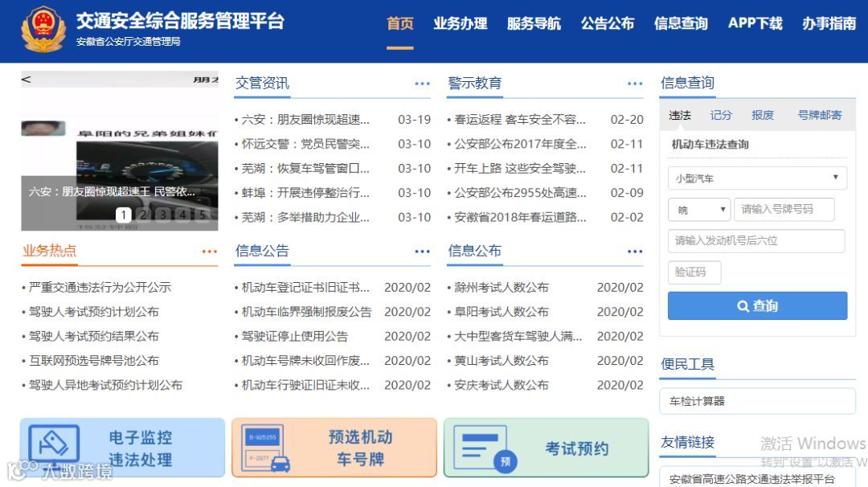Open 安庆考试人数公布
This screenshot has width=868, height=487.
(x=501, y=385)
